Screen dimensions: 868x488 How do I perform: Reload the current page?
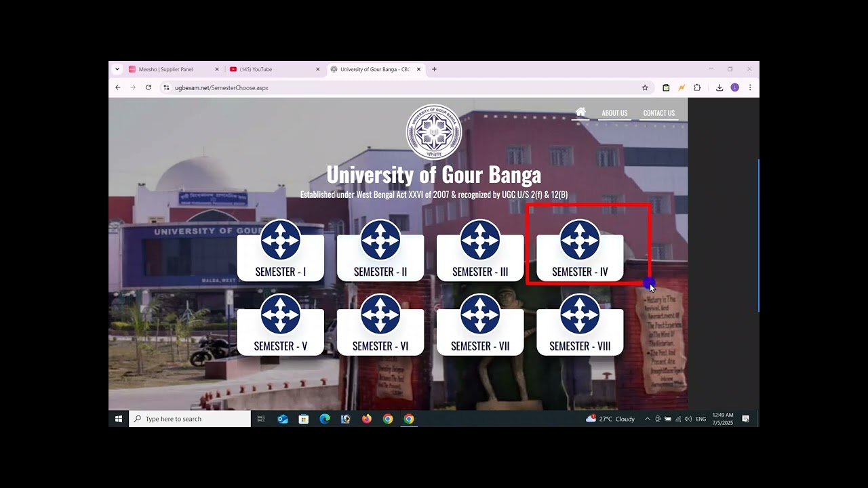click(149, 87)
